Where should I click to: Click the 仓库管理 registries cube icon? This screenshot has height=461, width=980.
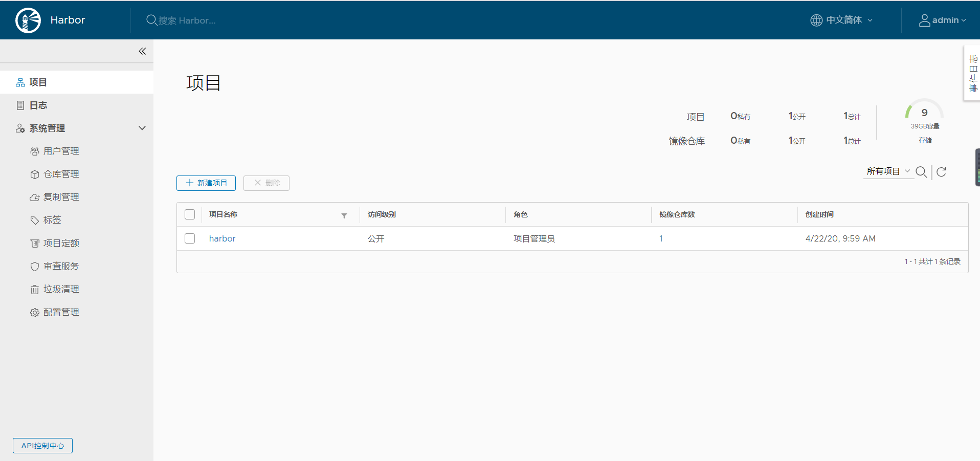tap(35, 174)
